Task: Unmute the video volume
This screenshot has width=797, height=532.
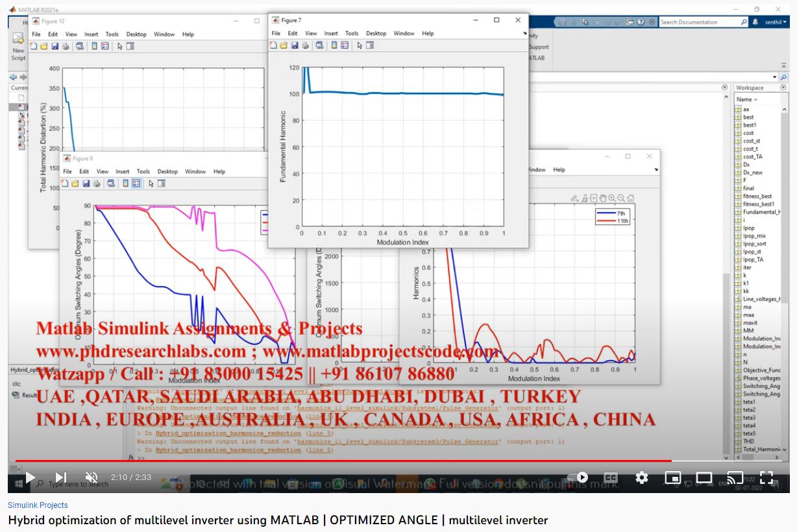Action: click(92, 478)
